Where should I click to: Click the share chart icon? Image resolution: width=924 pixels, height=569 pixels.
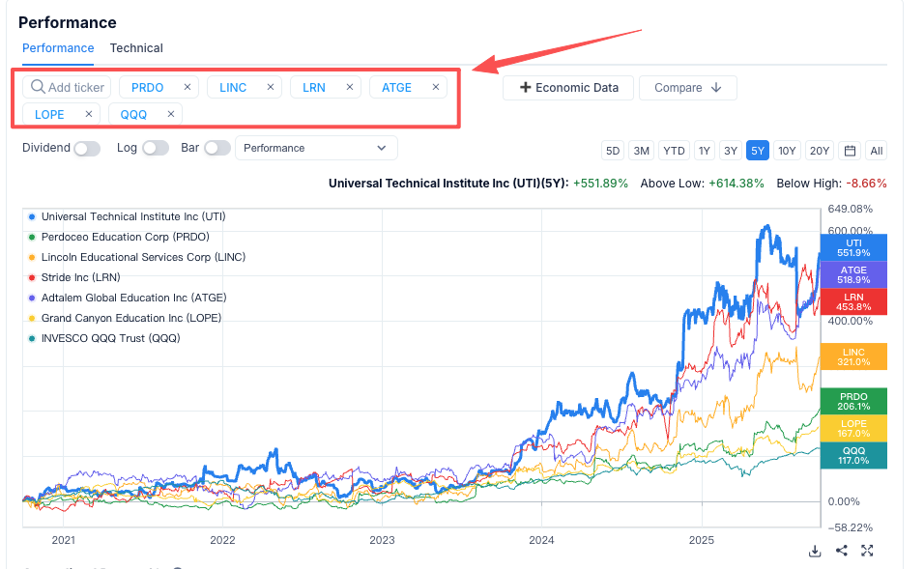coord(841,551)
